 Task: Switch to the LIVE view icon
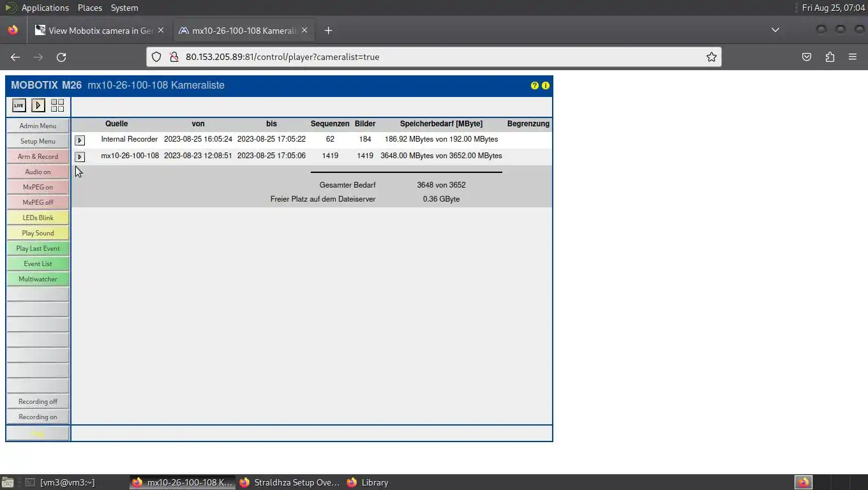click(19, 105)
